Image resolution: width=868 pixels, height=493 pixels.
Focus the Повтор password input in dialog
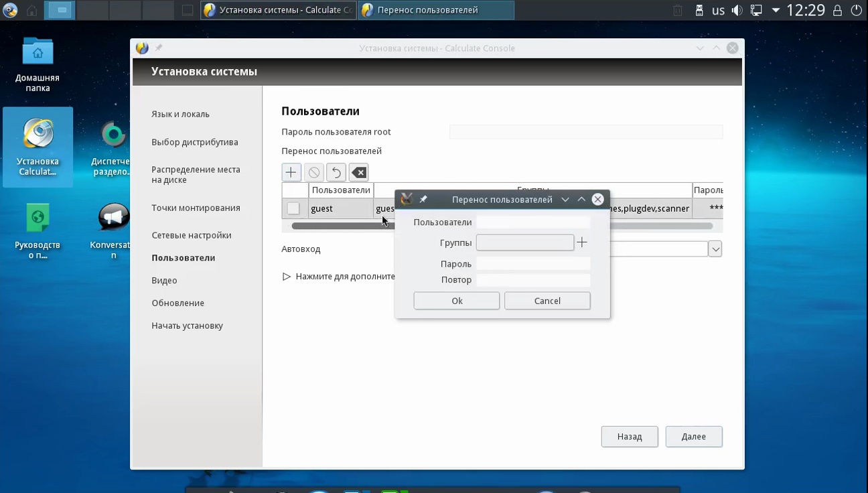(533, 280)
